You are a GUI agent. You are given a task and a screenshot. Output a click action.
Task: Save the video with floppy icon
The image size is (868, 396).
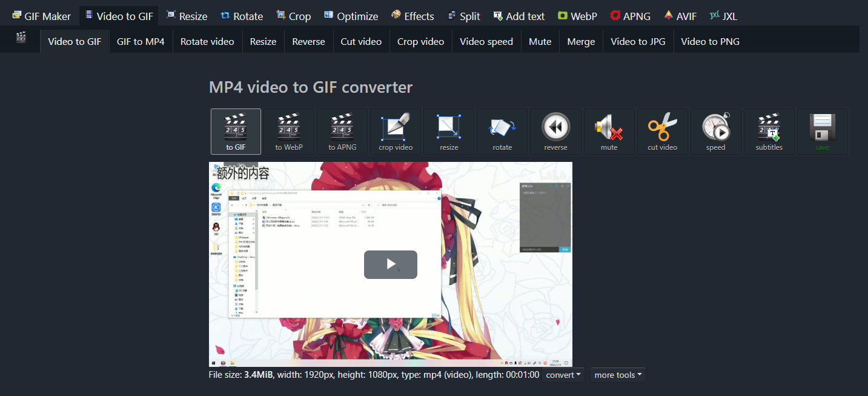(x=822, y=132)
